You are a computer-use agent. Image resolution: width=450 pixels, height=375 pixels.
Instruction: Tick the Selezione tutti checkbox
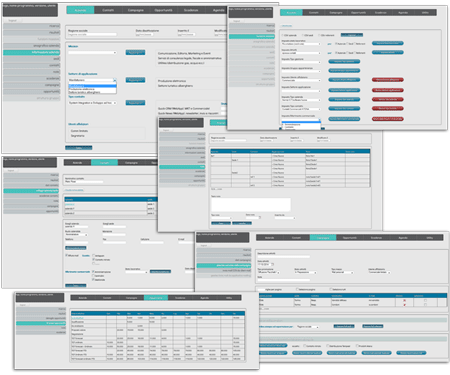331,289
